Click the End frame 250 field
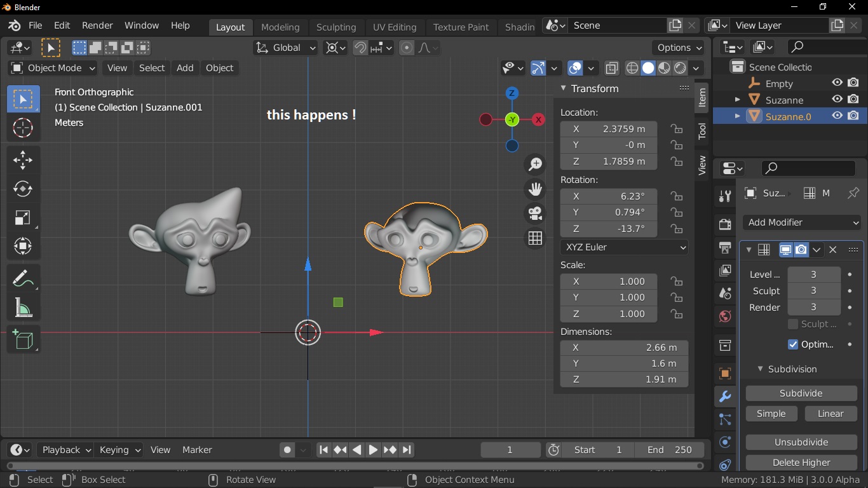Image resolution: width=868 pixels, height=488 pixels. (669, 450)
